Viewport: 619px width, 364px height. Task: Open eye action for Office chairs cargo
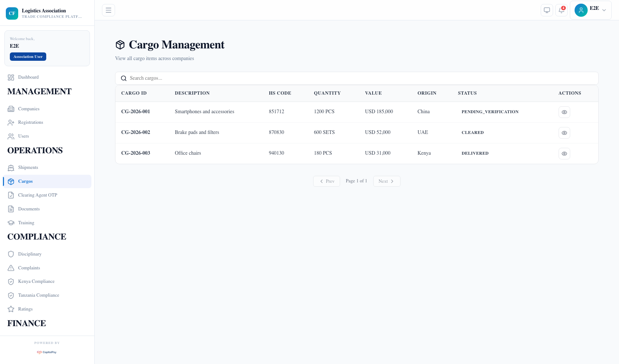(564, 153)
